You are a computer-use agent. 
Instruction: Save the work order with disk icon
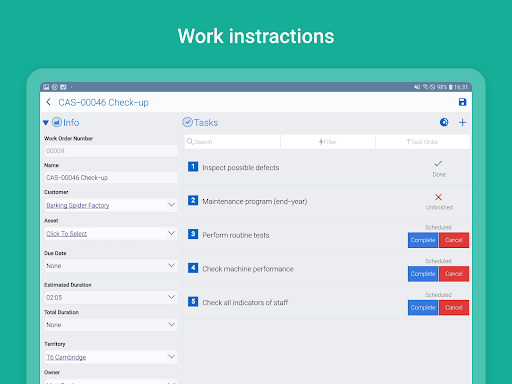coord(462,102)
